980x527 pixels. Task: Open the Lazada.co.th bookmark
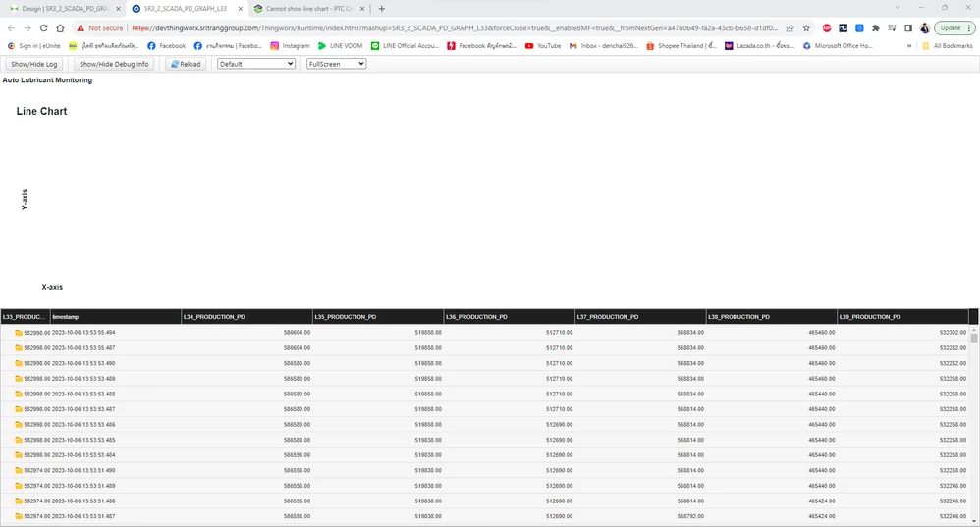[759, 45]
